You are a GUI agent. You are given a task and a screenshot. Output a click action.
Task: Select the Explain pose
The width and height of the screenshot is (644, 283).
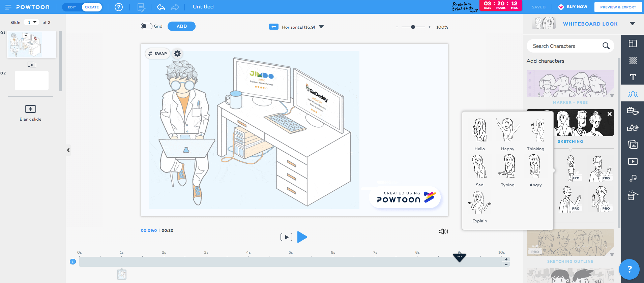pyautogui.click(x=479, y=207)
